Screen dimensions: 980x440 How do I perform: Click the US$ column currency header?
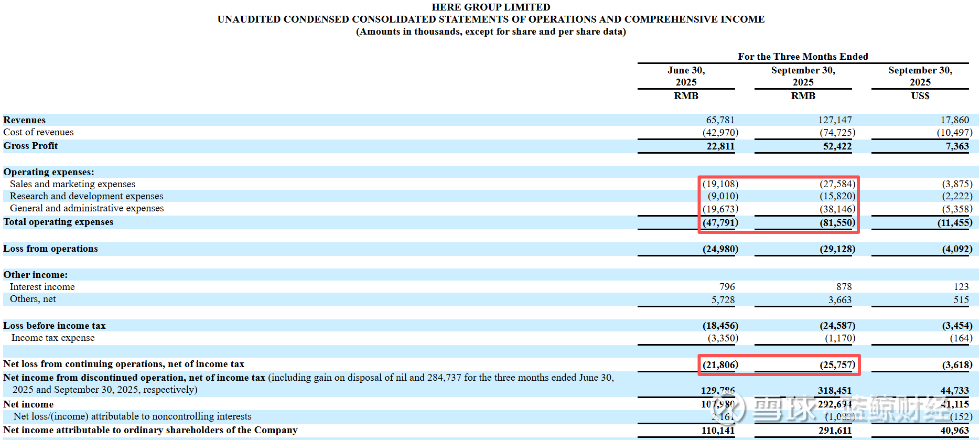(x=920, y=96)
